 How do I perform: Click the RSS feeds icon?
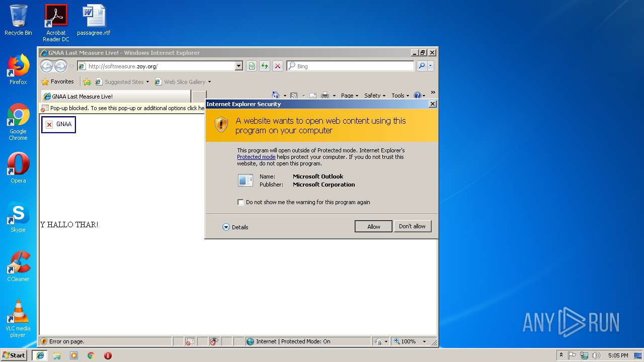coord(294,96)
